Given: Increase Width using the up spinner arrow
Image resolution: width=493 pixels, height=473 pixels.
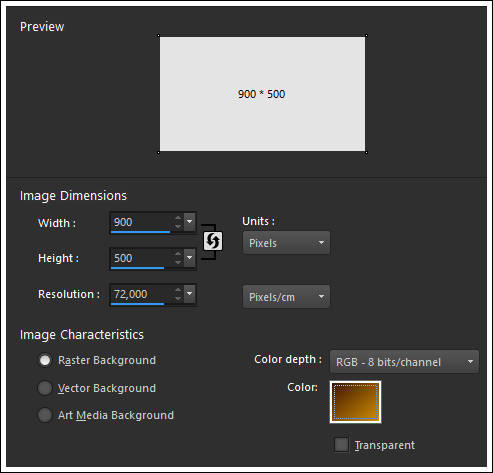Looking at the screenshot, I should [178, 218].
